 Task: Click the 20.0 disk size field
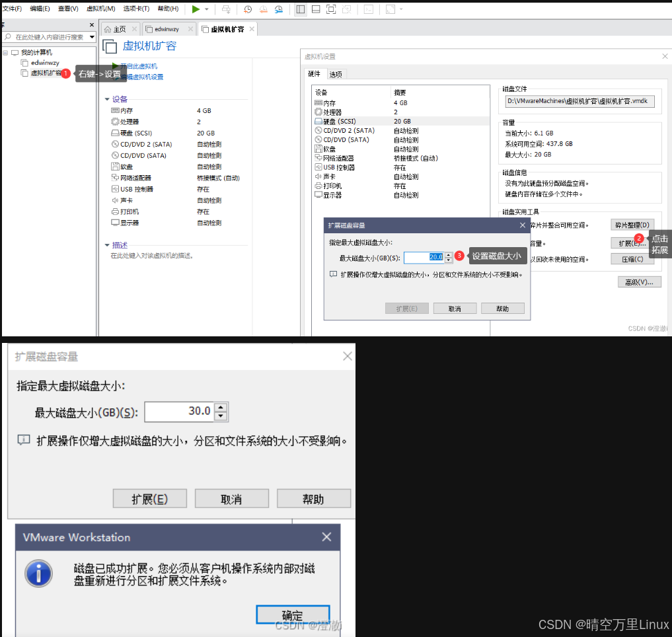[x=424, y=257]
